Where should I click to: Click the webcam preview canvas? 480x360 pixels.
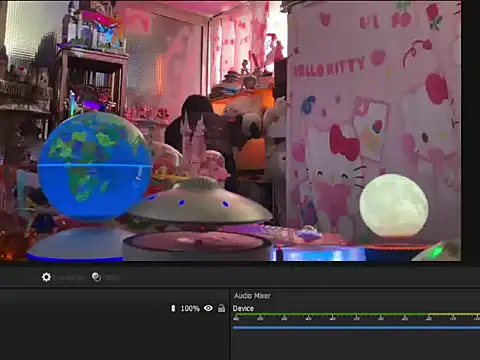pos(231,131)
